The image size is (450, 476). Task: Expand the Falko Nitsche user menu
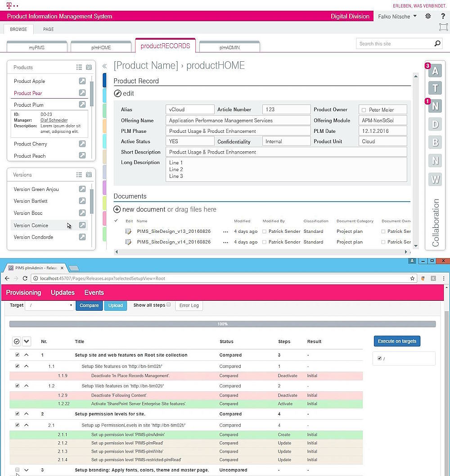pyautogui.click(x=397, y=16)
